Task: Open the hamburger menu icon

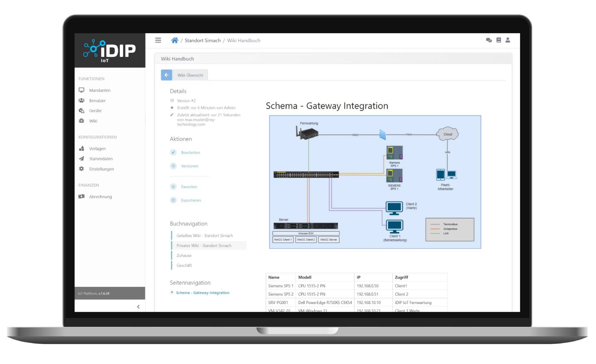Action: [x=158, y=40]
